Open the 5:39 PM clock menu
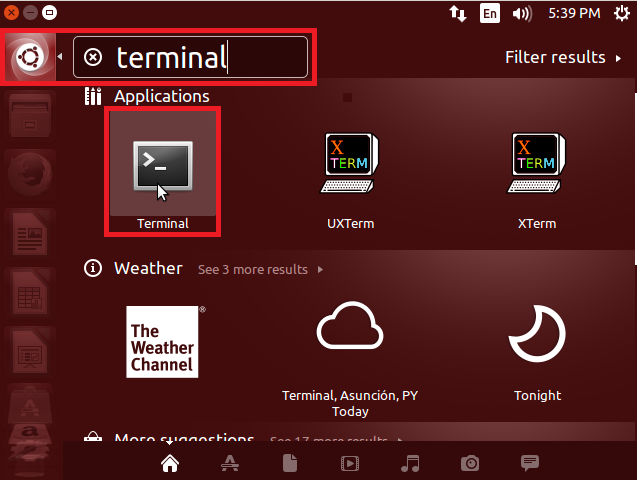Screen dimensions: 637x480 (574, 13)
